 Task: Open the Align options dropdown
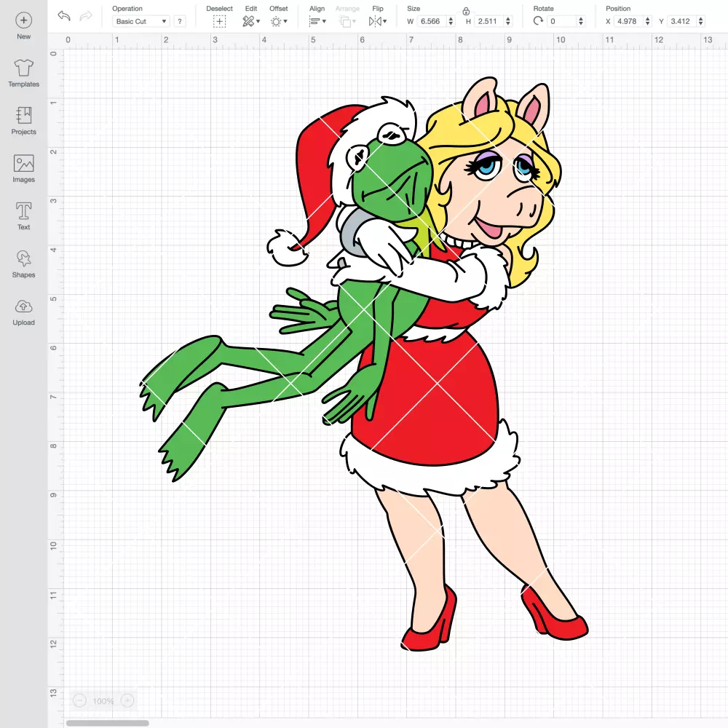tap(317, 21)
